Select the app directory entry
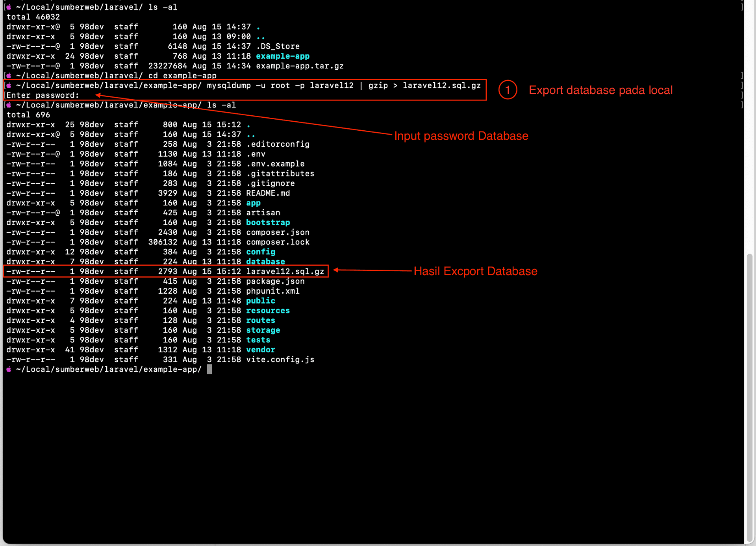Image resolution: width=756 pixels, height=546 pixels. tap(253, 203)
